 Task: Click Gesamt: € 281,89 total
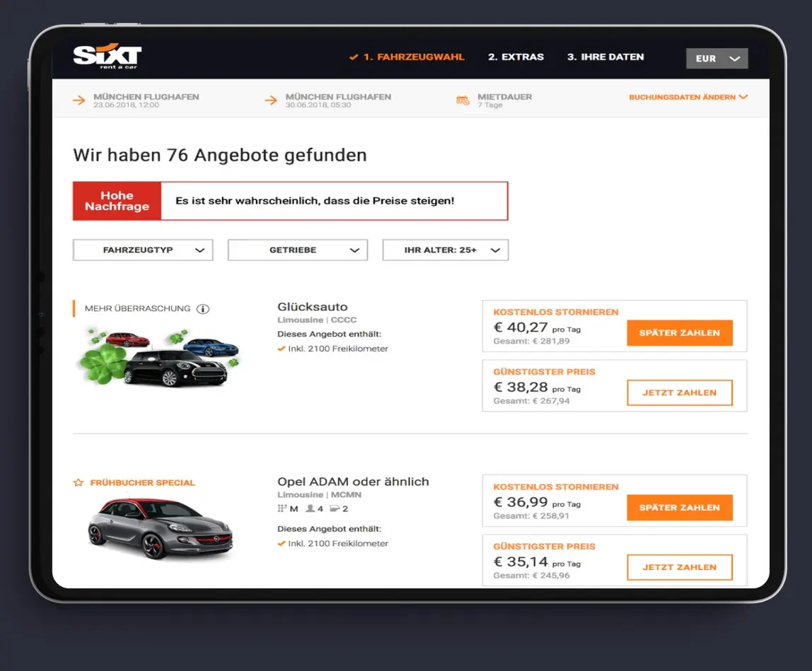tap(531, 342)
